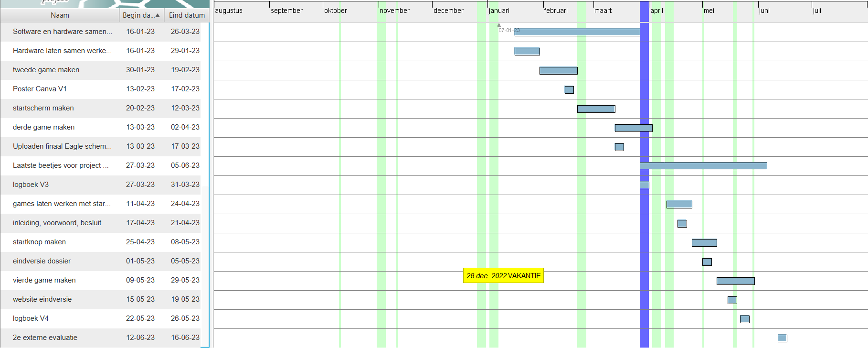This screenshot has width=868, height=349.
Task: Click the long 'Laatste beetjes voor project' bar
Action: point(703,166)
